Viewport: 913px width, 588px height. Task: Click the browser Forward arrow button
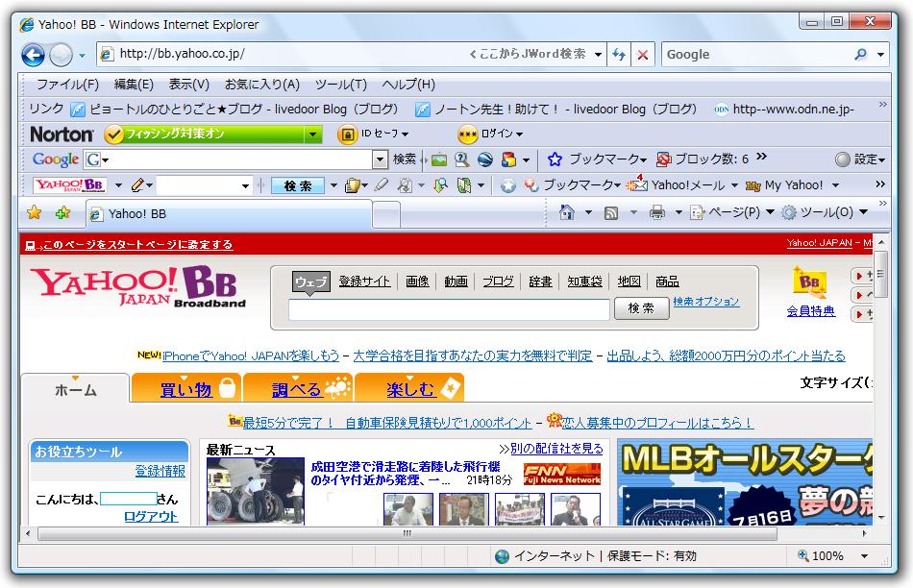tap(61, 56)
